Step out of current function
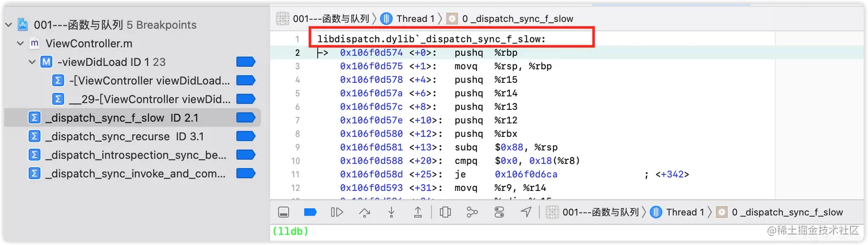868x245 pixels. 418,212
